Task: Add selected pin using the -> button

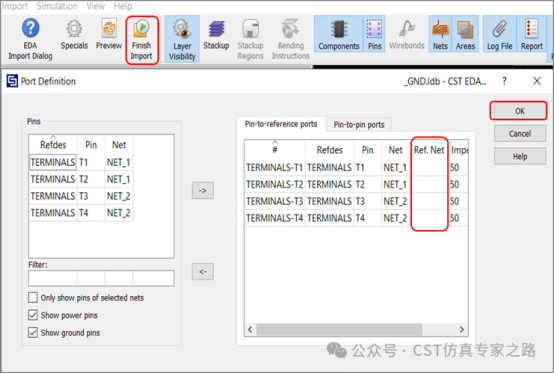Action: click(202, 191)
